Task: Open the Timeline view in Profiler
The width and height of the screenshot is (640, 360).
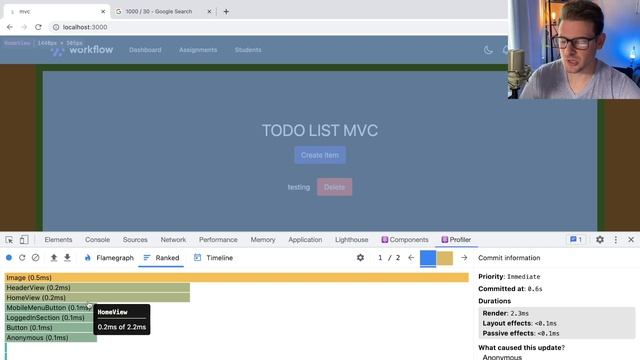Action: click(x=213, y=258)
